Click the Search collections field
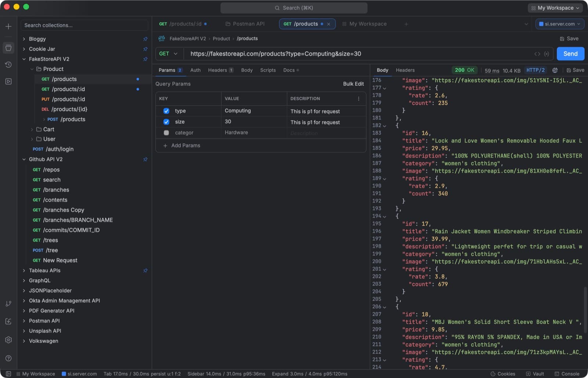The height and width of the screenshot is (378, 588). (85, 25)
